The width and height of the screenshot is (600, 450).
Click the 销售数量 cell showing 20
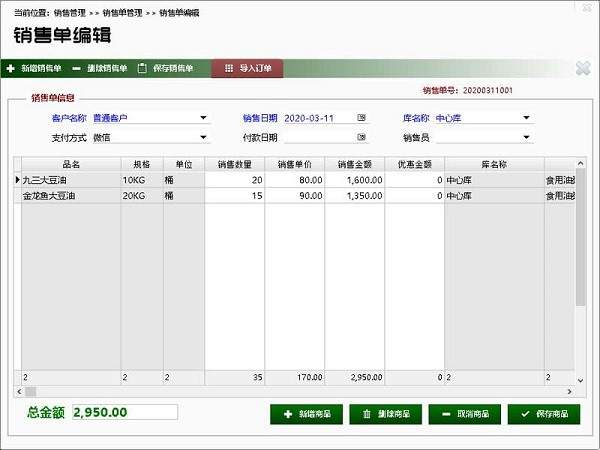[x=235, y=180]
